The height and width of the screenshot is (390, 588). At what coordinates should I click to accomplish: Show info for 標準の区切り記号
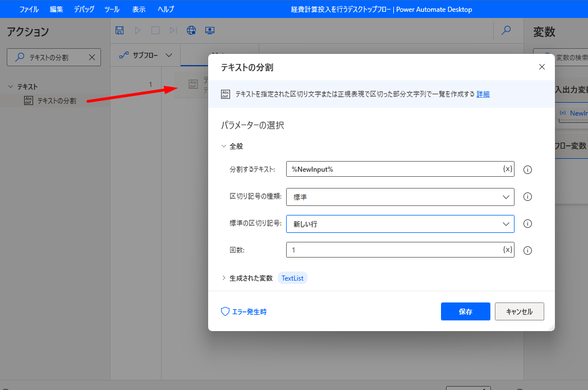[x=527, y=224]
